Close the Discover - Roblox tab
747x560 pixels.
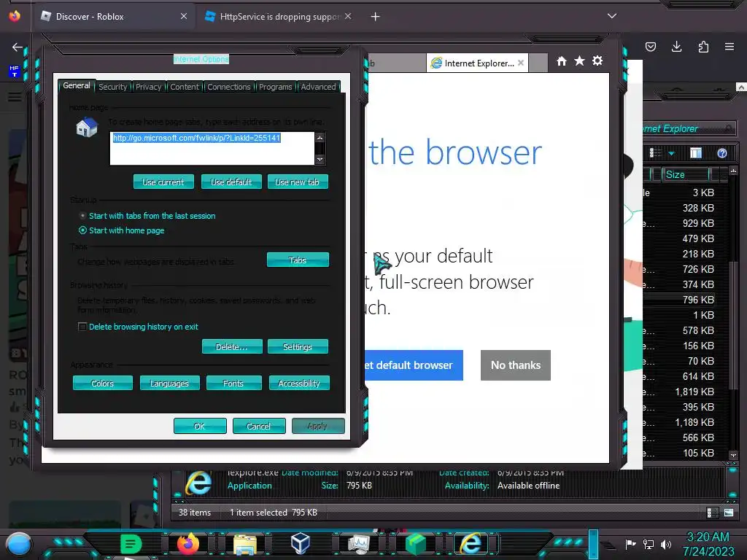pyautogui.click(x=184, y=16)
